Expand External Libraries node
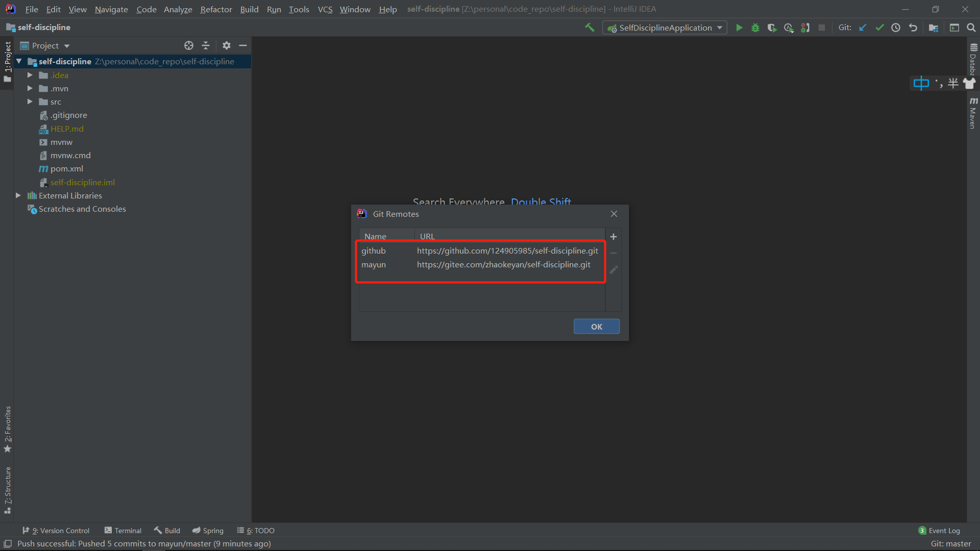Screen dimensions: 980x551 pyautogui.click(x=18, y=195)
